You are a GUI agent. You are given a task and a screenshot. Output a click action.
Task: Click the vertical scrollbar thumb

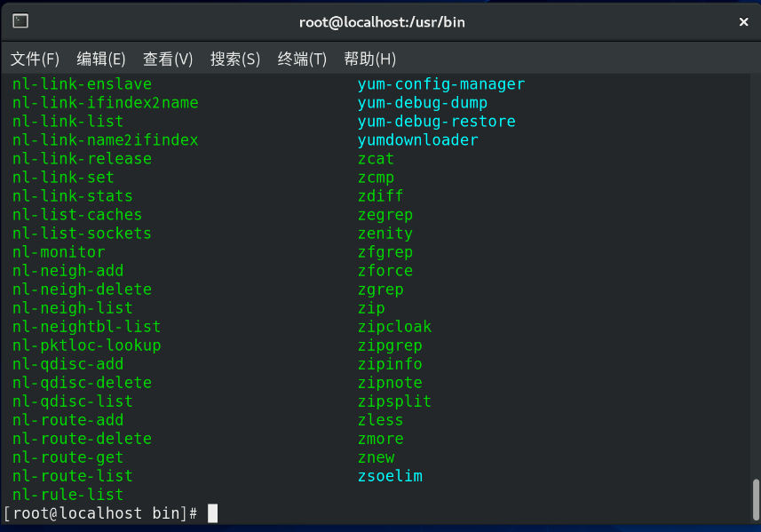pyautogui.click(x=755, y=500)
